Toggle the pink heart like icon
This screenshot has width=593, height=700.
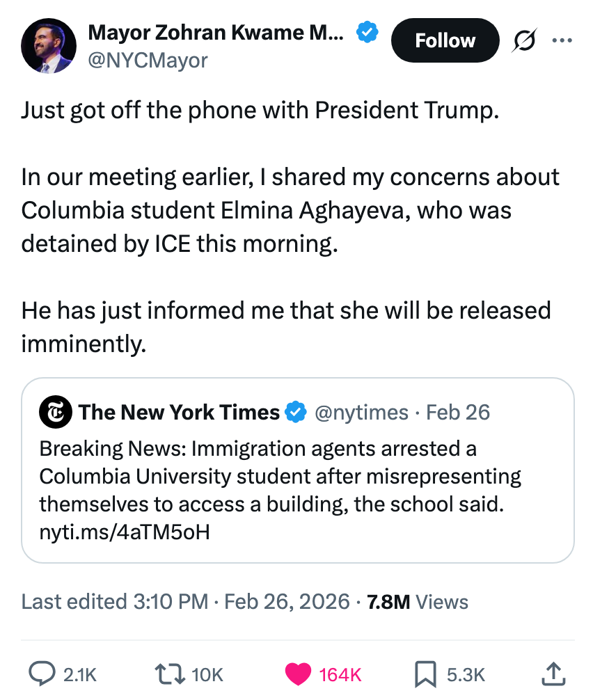(x=299, y=674)
